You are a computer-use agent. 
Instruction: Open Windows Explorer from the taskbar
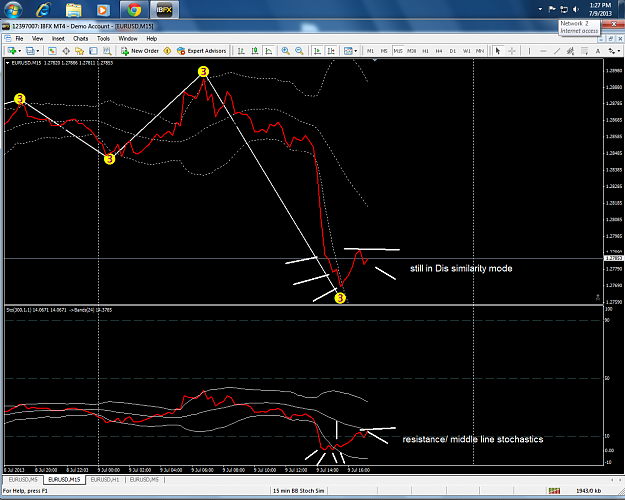(x=73, y=10)
